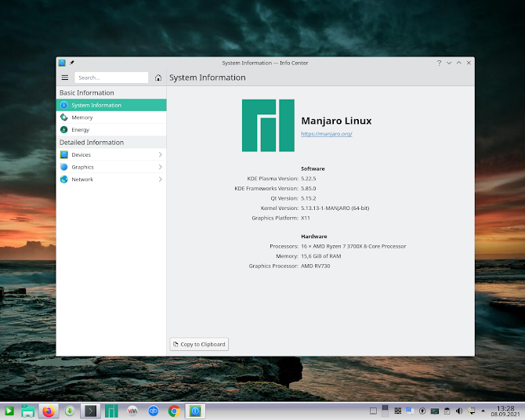Click the Memory chip icon
The image size is (525, 420).
[64, 118]
